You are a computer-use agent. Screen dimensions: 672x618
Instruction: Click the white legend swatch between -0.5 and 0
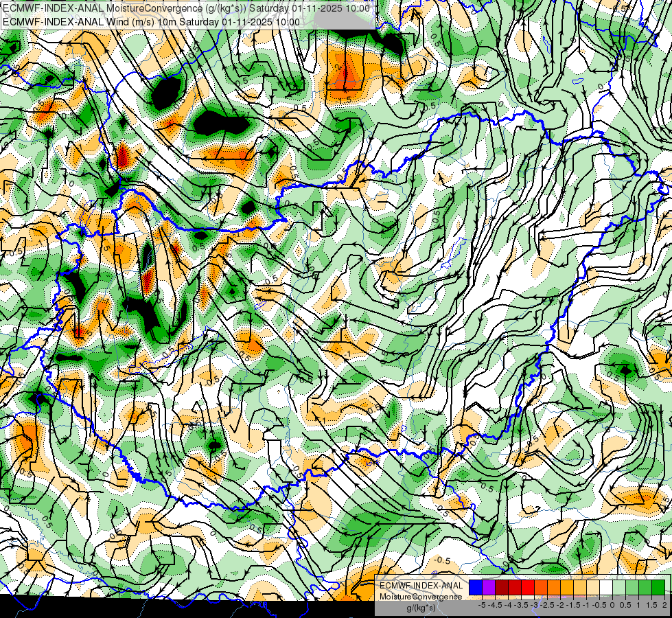pyautogui.click(x=606, y=587)
